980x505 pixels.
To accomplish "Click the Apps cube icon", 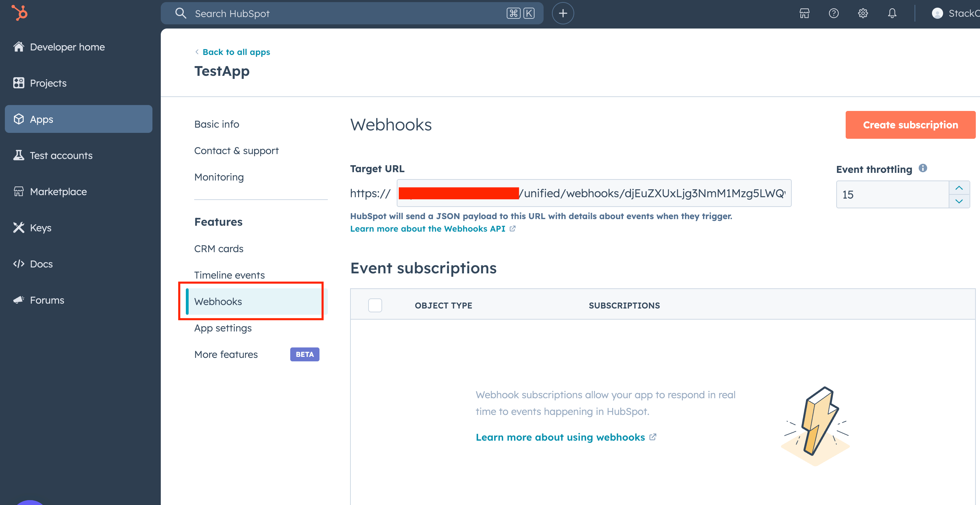I will click(19, 119).
